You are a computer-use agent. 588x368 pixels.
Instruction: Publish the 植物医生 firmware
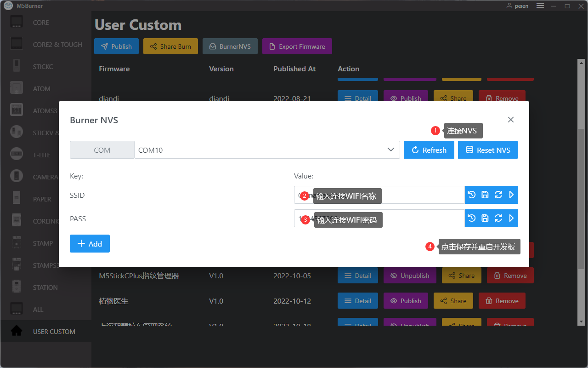pos(406,301)
